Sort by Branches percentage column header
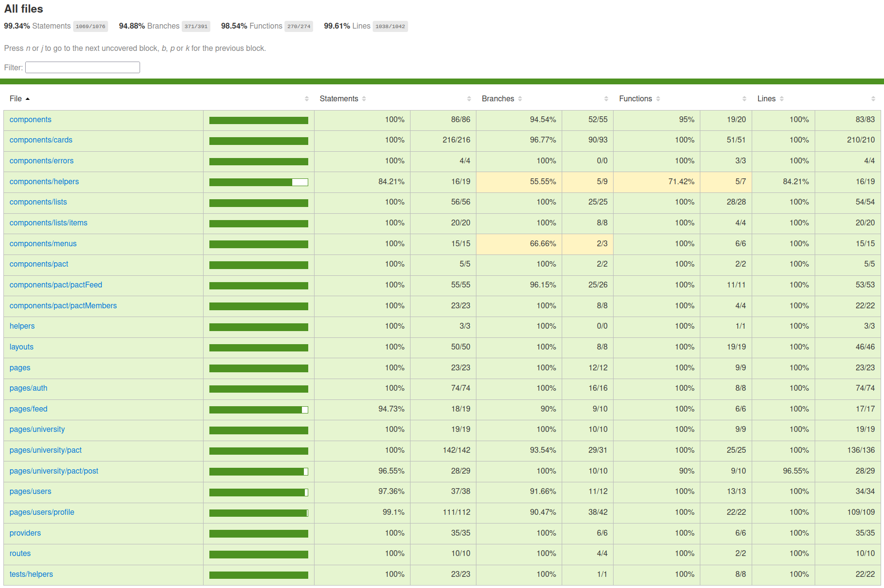 502,98
